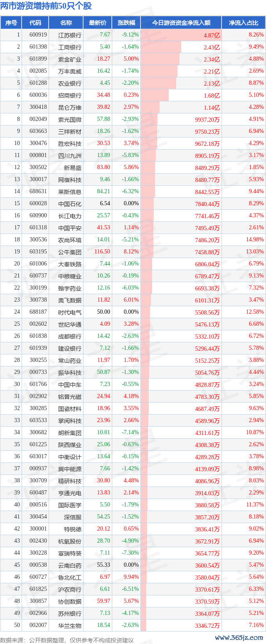The height and width of the screenshot is (644, 266).
Task: Select stock name 中国中车
Action: pos(70,385)
